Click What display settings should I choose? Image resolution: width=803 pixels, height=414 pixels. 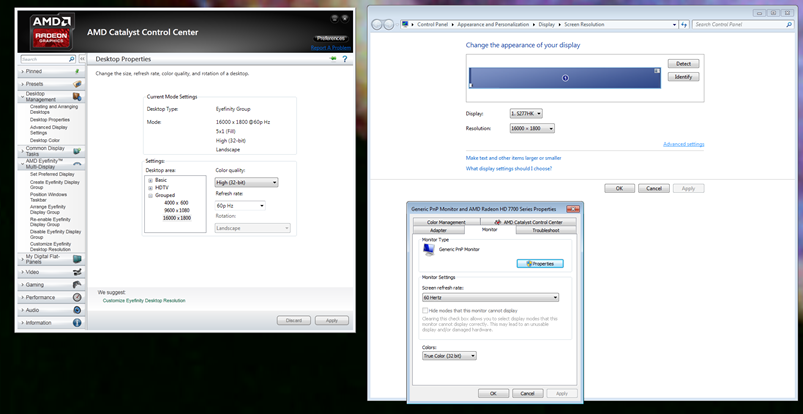pos(509,169)
